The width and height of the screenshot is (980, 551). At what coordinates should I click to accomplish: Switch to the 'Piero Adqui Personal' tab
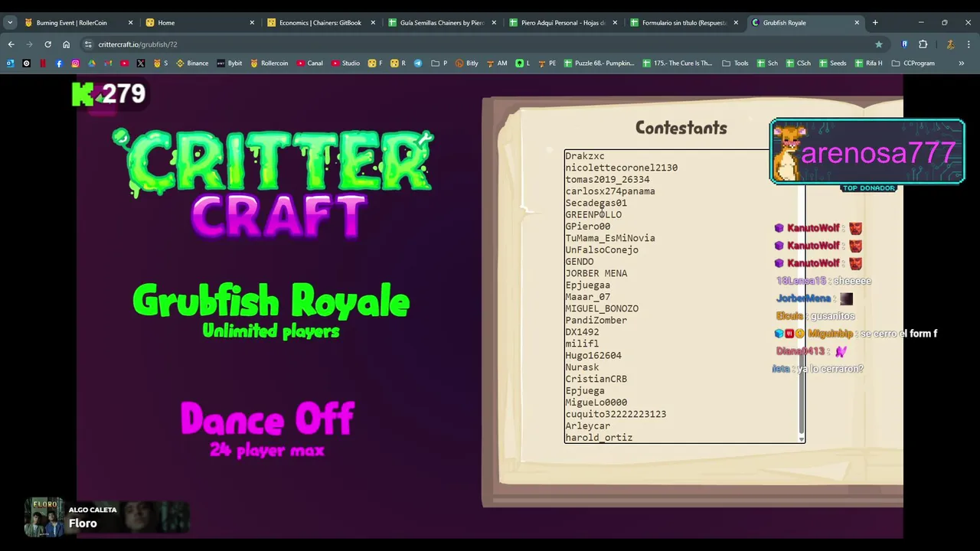click(x=563, y=22)
